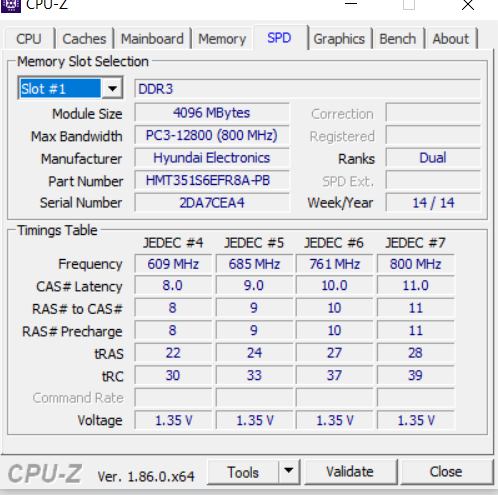The image size is (498, 495).
Task: Expand the Tools dropdown arrow
Action: tap(289, 471)
